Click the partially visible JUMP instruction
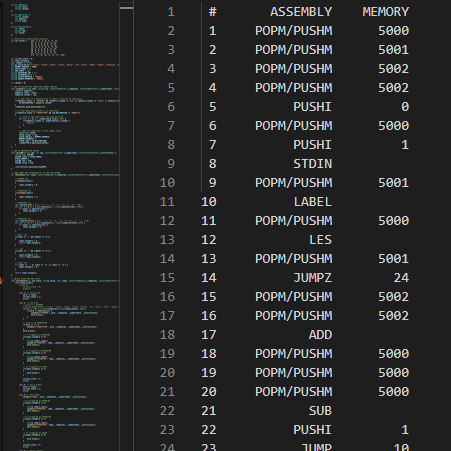The height and width of the screenshot is (451, 451). point(317,447)
